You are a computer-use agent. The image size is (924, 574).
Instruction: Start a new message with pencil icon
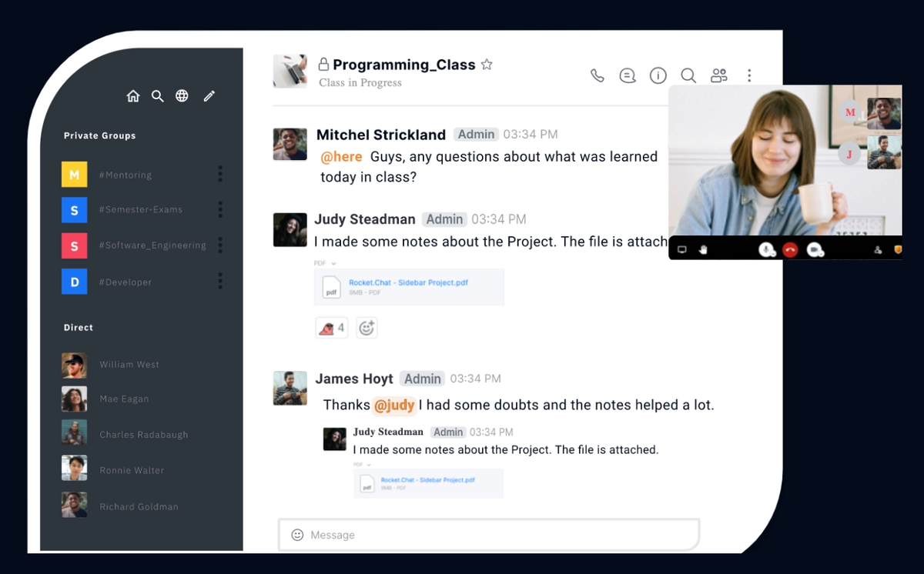pyautogui.click(x=209, y=96)
